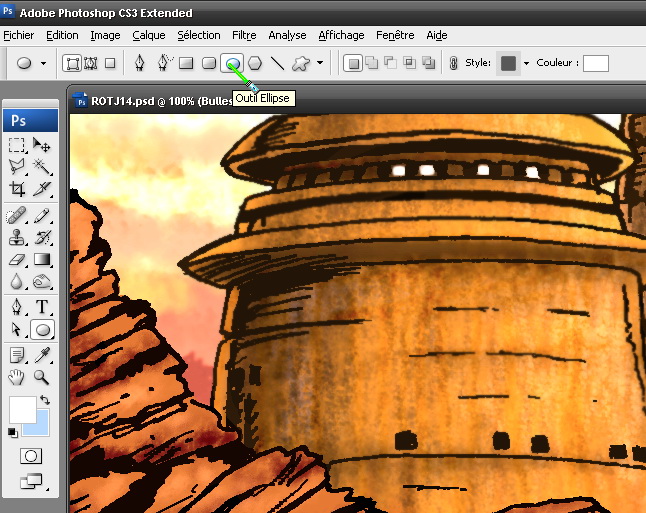The height and width of the screenshot is (513, 646).
Task: Choose Rectangle tool in options bar
Action: [186, 63]
